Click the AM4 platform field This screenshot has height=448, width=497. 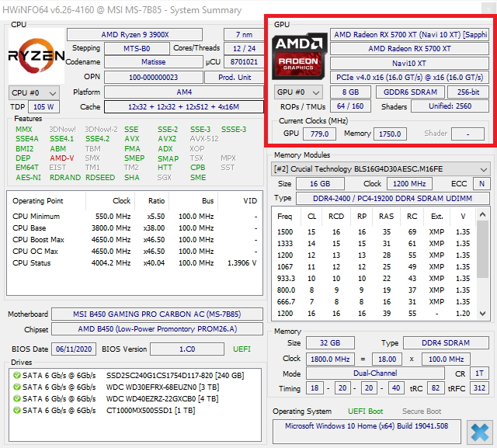tap(184, 92)
